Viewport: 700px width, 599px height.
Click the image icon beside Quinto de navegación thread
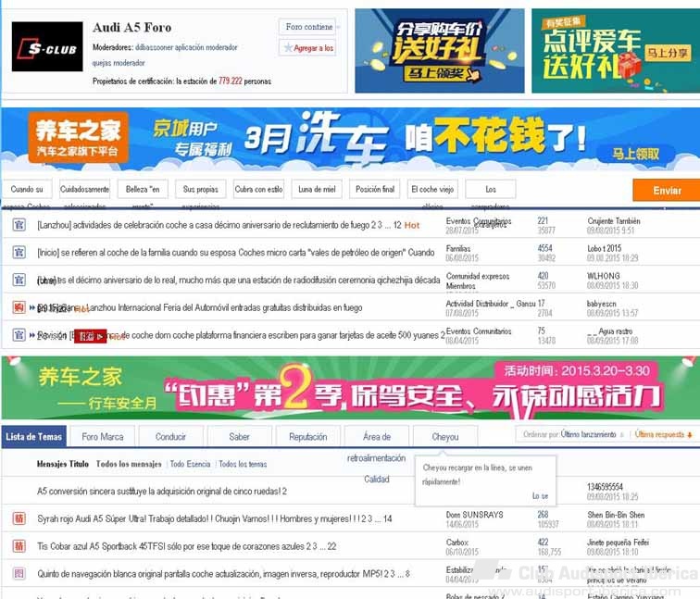coord(19,573)
